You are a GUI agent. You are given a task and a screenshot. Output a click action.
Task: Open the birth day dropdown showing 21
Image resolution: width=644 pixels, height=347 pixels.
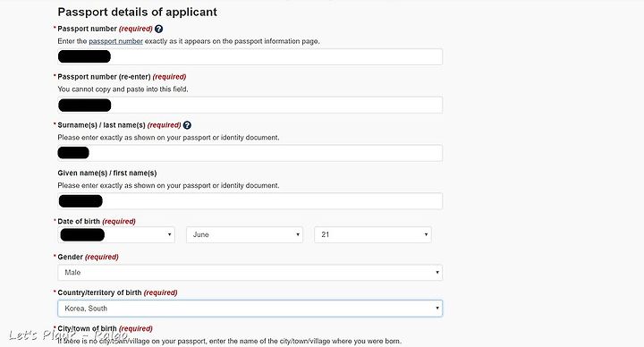point(373,235)
